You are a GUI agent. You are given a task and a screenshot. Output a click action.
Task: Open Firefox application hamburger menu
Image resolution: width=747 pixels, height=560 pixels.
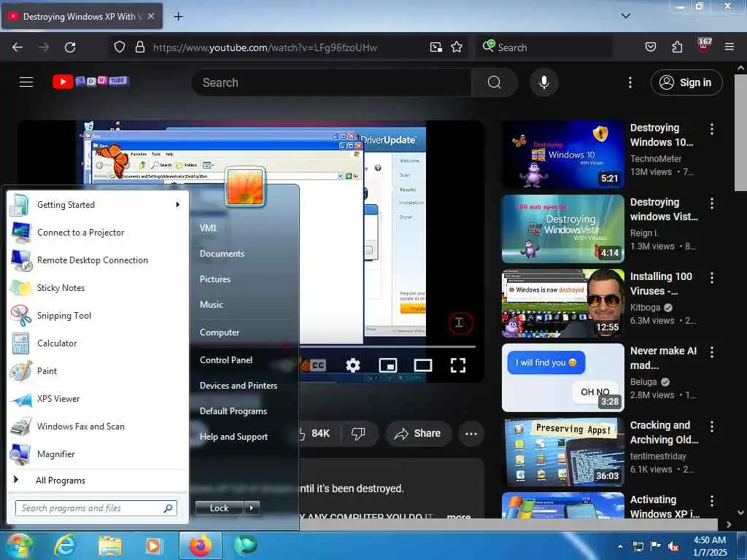tap(729, 47)
